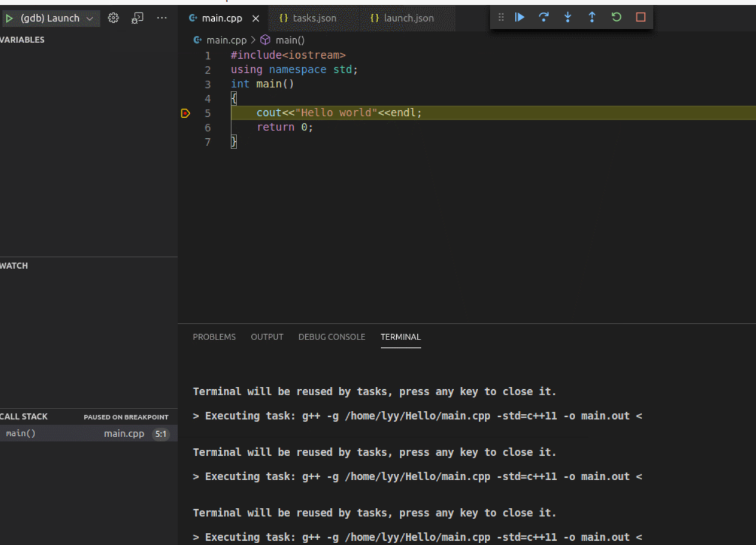Click the last 'Executing task: g++' terminal line

[x=417, y=537]
